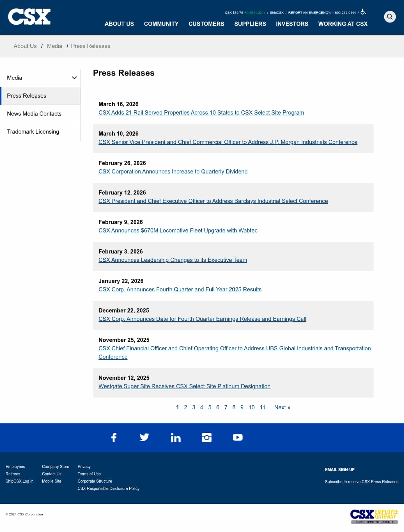The height and width of the screenshot is (532, 404).
Task: Click the accessibility wheelchair icon
Action: tap(363, 12)
